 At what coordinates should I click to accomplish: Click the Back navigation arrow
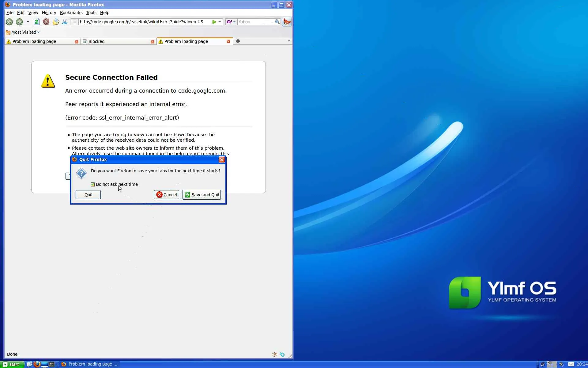pos(9,22)
